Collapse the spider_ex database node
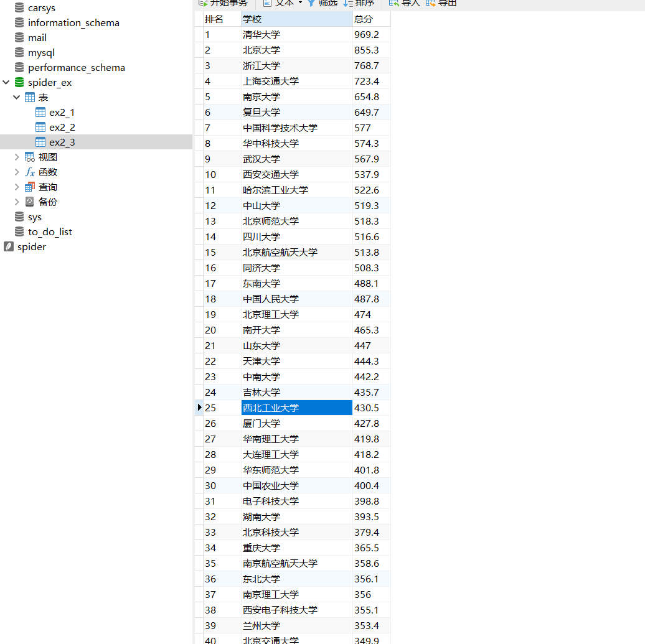The height and width of the screenshot is (644, 645). click(x=6, y=82)
